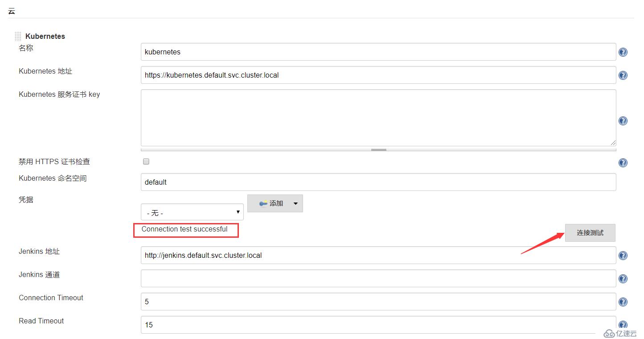Image resolution: width=644 pixels, height=339 pixels.
Task: Open the 凭据 credentials dropdown
Action: tap(192, 212)
